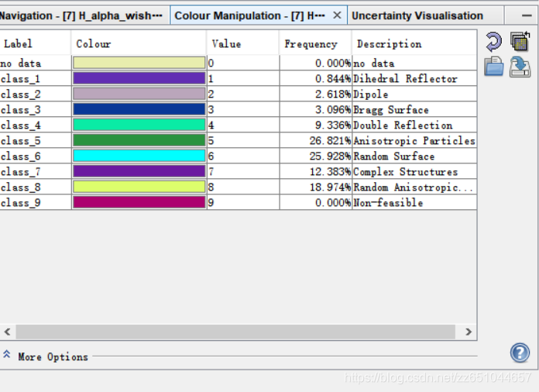Click the 0.844% frequency cell
539x392 pixels.
[316, 78]
